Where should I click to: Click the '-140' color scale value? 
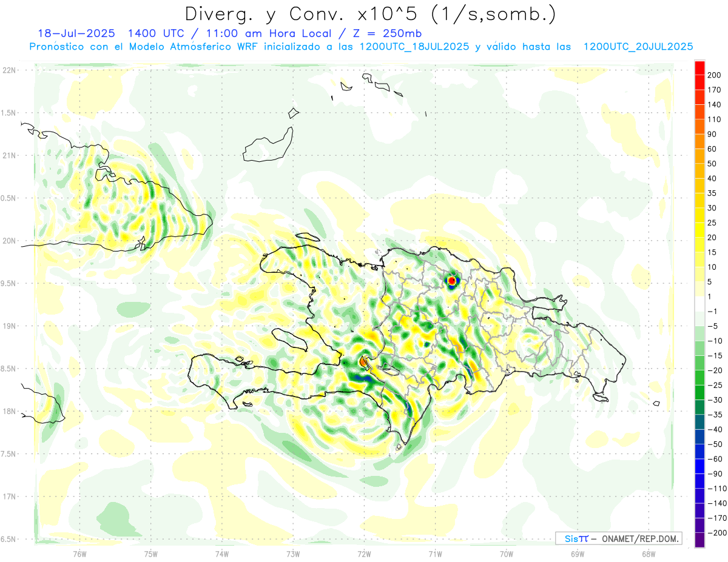[x=717, y=503]
